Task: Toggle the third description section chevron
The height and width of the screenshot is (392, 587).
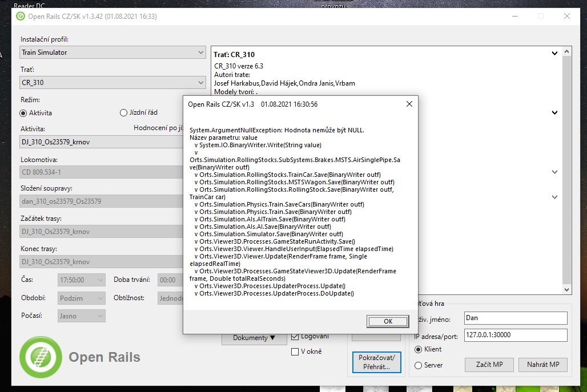Action: point(554,172)
